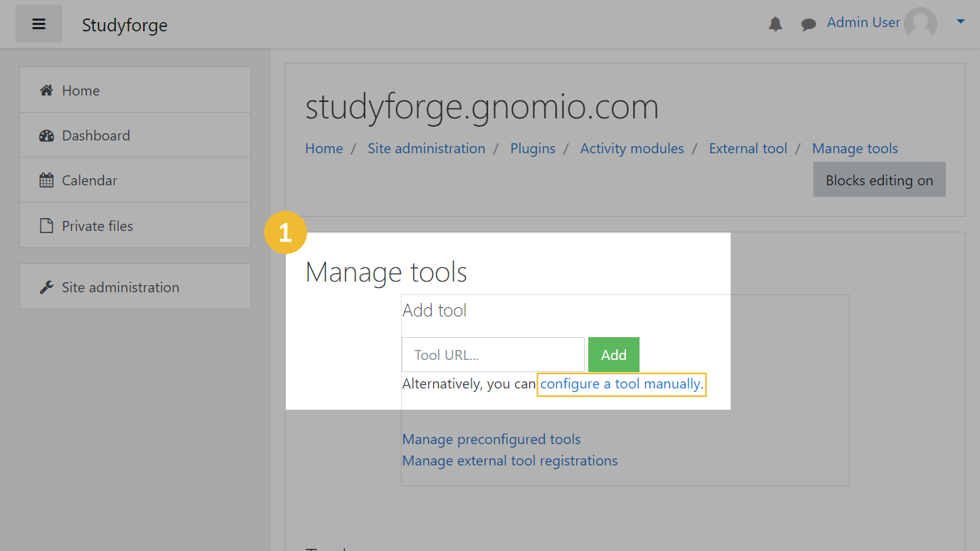Open Private files from the sidebar
This screenshot has width=980, height=551.
[135, 225]
